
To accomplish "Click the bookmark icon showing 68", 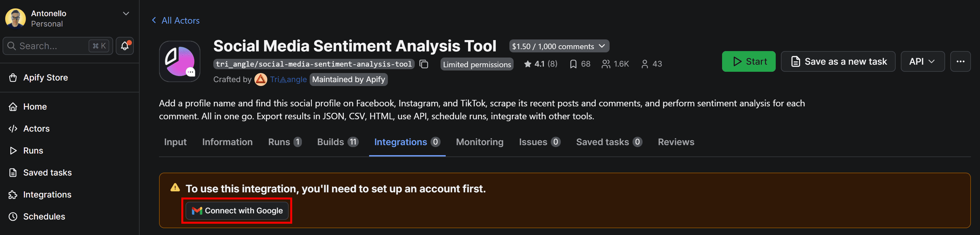I will (573, 64).
